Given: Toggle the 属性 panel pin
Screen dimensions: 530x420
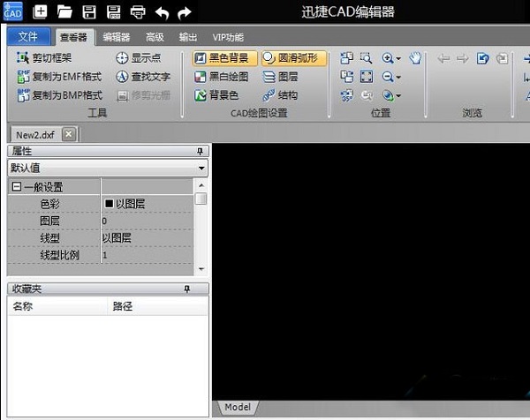Looking at the screenshot, I should (201, 151).
